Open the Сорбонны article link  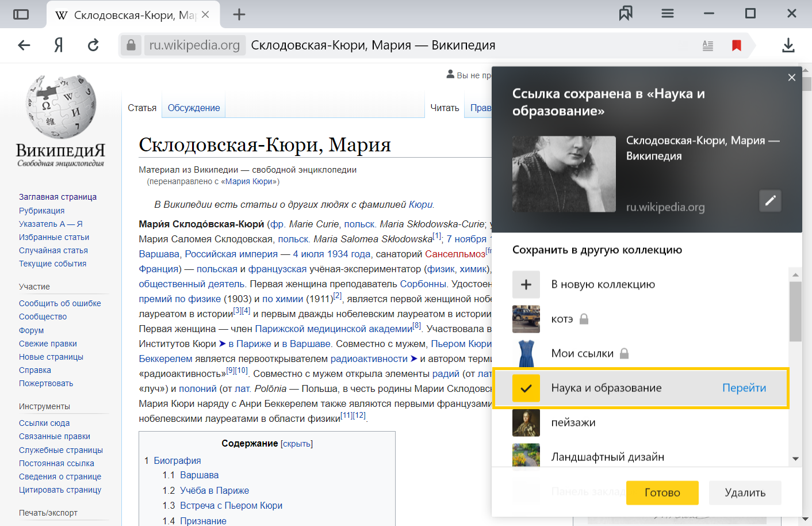point(423,284)
